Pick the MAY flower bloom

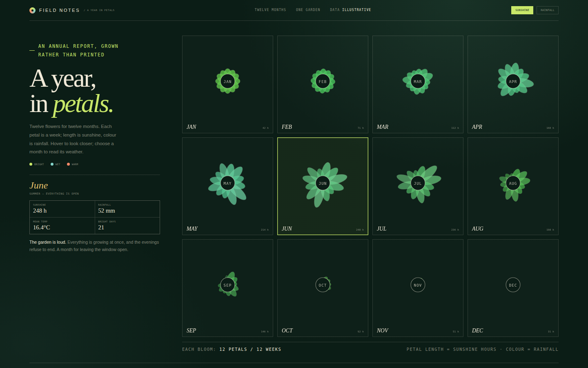click(227, 184)
